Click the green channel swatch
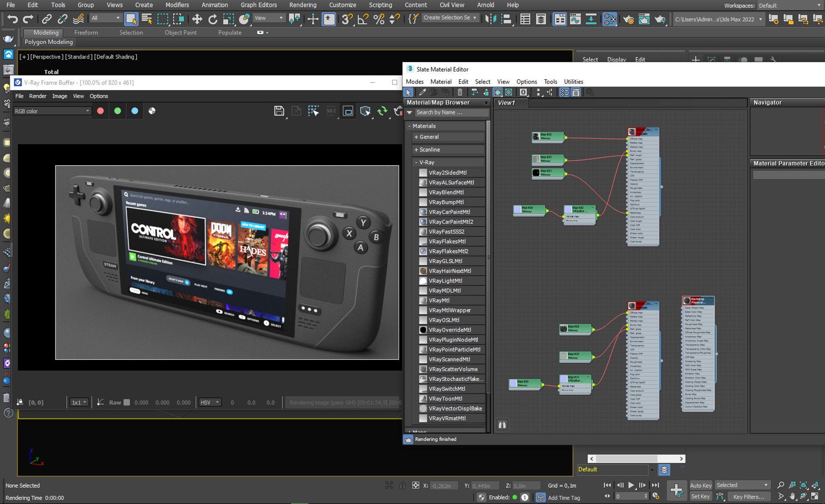 [118, 111]
